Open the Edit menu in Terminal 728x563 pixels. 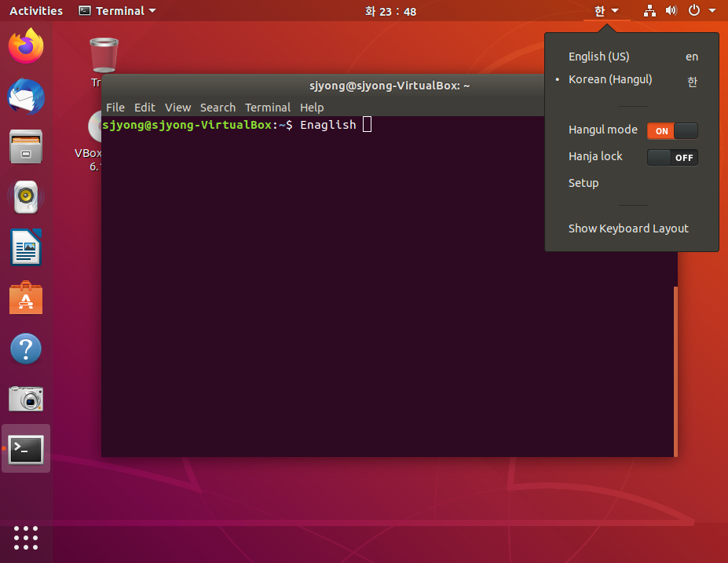pyautogui.click(x=145, y=108)
